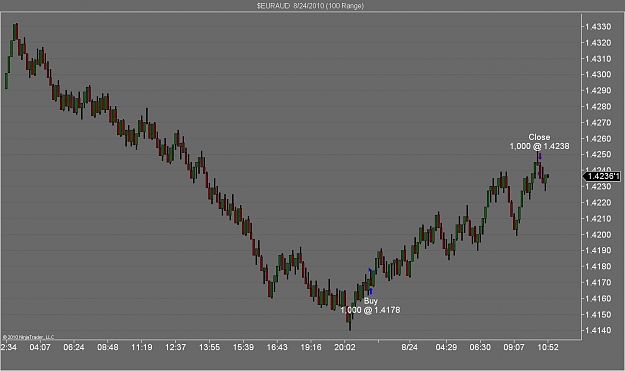This screenshot has height=371, width=625.
Task: Click the 1.4330 price axis label
Action: [x=597, y=26]
